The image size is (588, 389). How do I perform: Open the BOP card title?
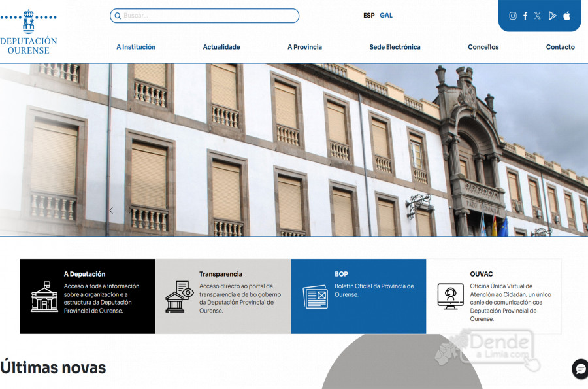click(x=341, y=274)
